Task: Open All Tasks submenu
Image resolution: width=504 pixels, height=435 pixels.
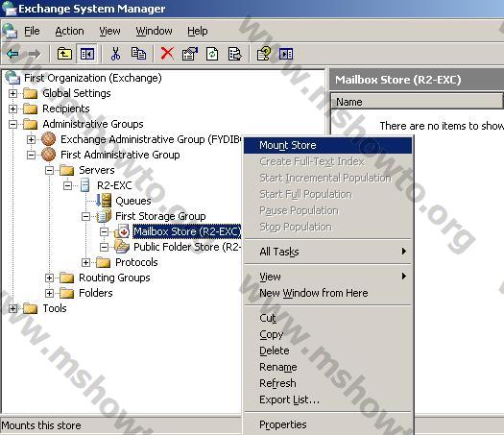Action: click(x=327, y=252)
